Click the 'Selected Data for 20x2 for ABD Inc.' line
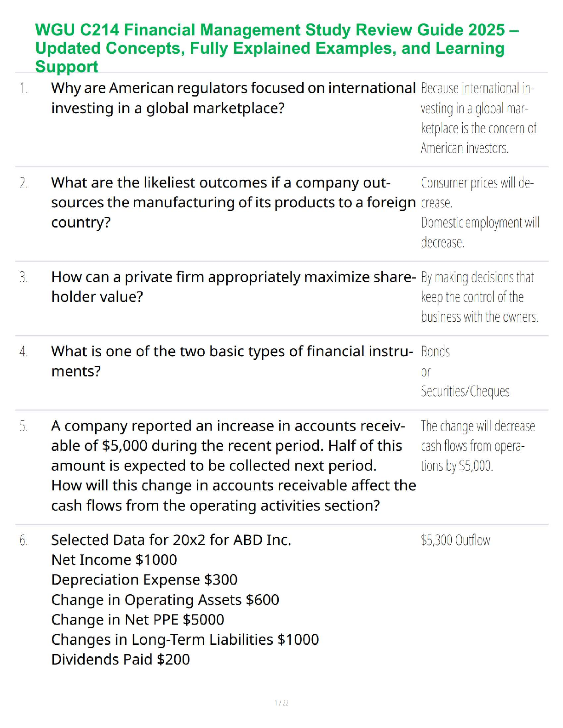 [171, 540]
